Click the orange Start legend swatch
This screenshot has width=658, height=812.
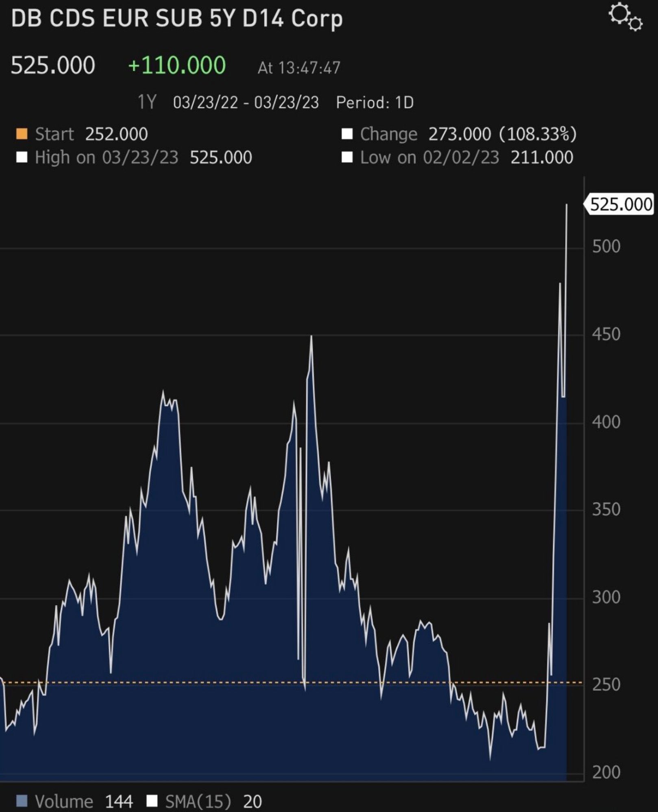coord(22,134)
